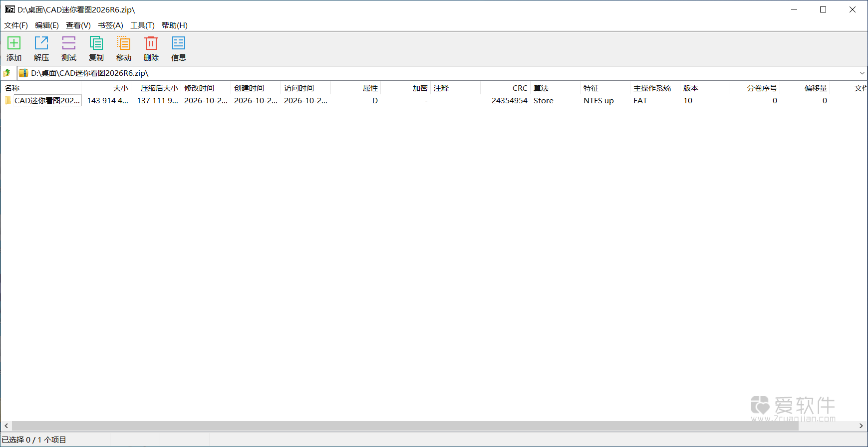The height and width of the screenshot is (447, 868).
Task: Click the Extract (解压) toolbar icon
Action: [x=41, y=43]
